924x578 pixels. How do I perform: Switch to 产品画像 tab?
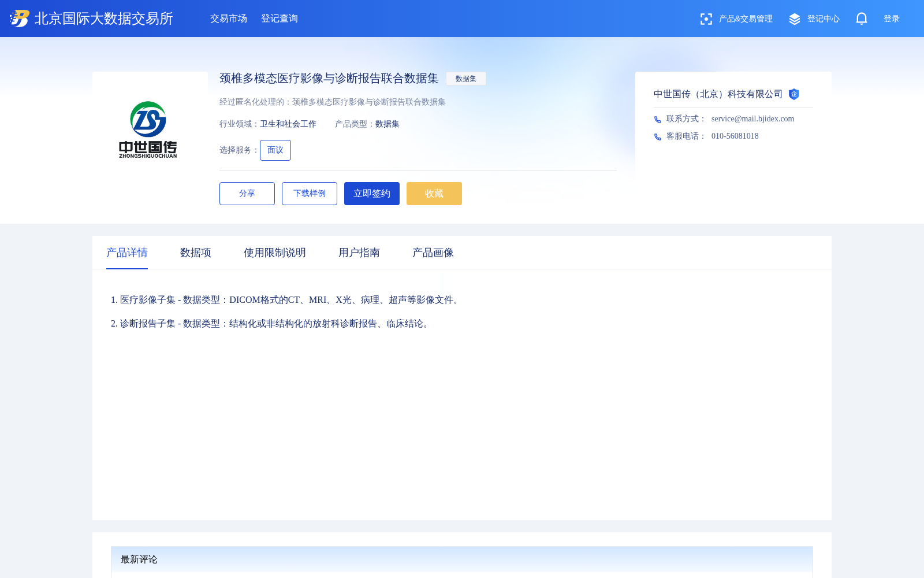click(433, 253)
